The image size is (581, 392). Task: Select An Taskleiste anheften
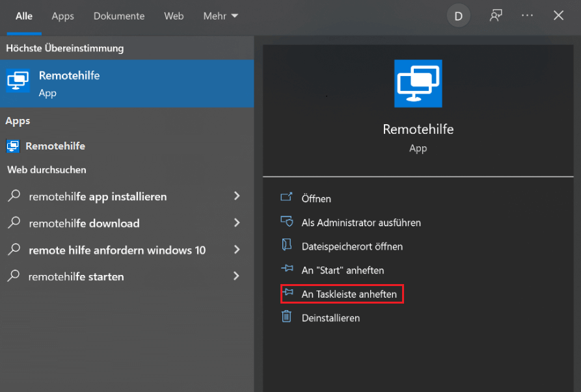tap(349, 294)
